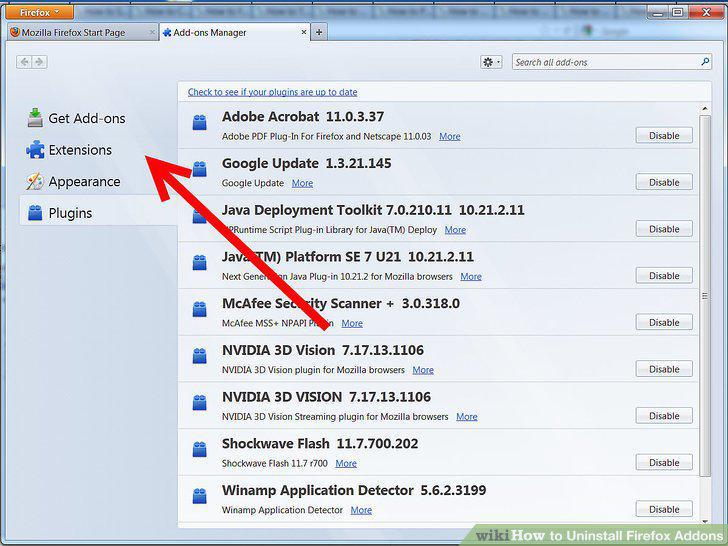Click the McAfee Security Scanner plugin icon

(200, 309)
